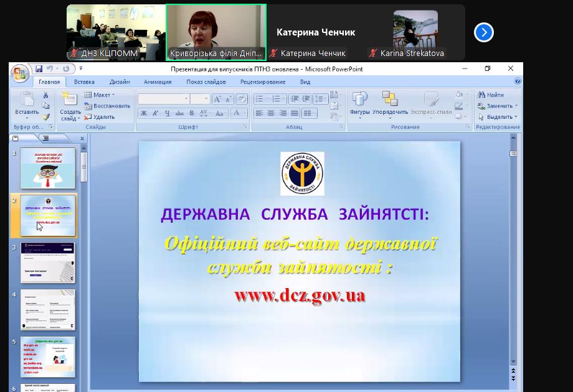The height and width of the screenshot is (392, 573).
Task: Open the font name combo box
Action: tap(163, 99)
